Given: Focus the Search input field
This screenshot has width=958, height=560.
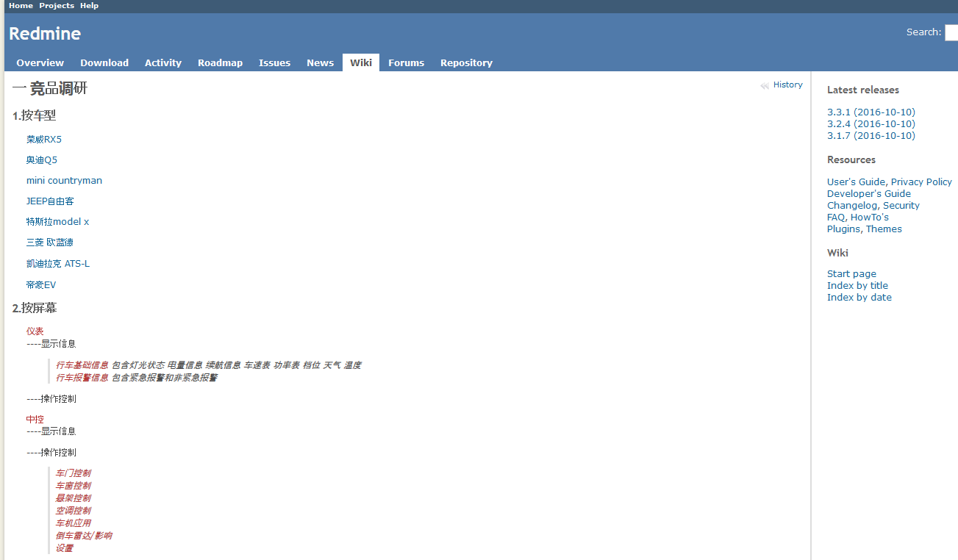Looking at the screenshot, I should click(x=951, y=32).
